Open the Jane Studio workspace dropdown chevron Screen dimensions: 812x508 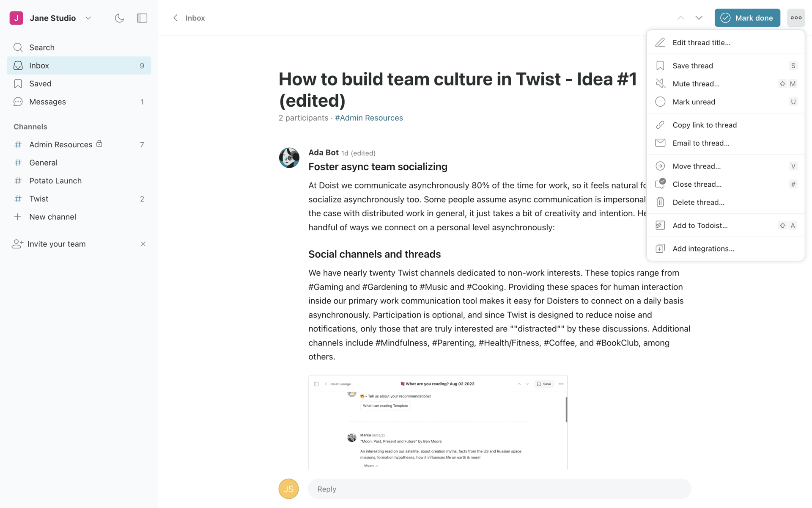pyautogui.click(x=88, y=18)
